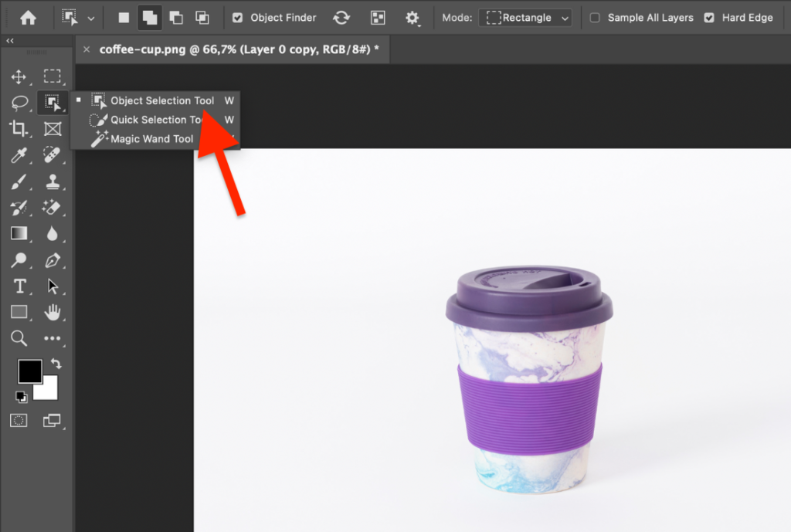The height and width of the screenshot is (532, 791).
Task: Activate the Zoom tool
Action: pos(19,338)
